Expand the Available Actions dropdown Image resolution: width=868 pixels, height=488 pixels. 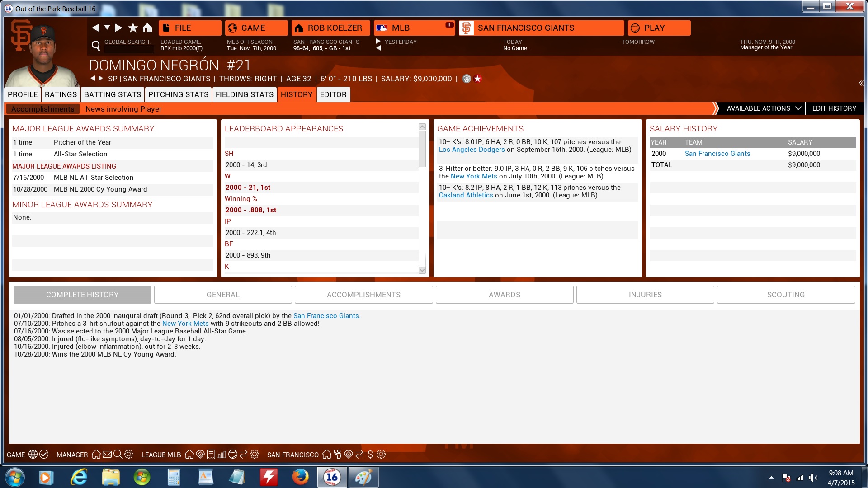(764, 108)
